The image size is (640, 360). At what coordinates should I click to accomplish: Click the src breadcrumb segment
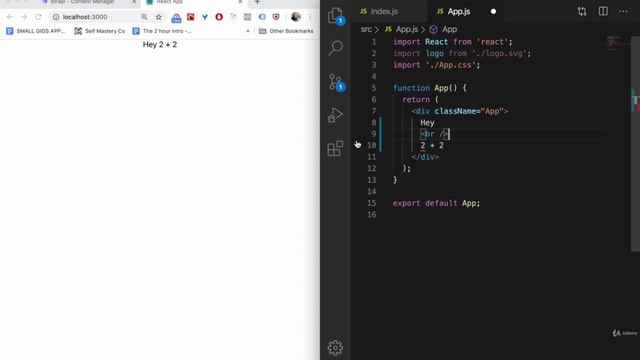pos(366,29)
